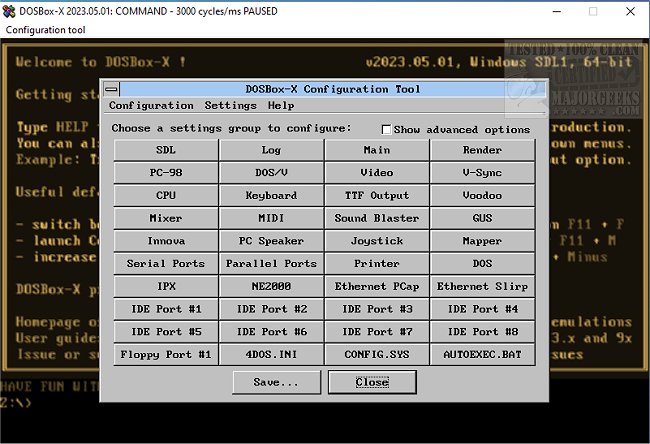Open the CPU settings group

(x=166, y=196)
